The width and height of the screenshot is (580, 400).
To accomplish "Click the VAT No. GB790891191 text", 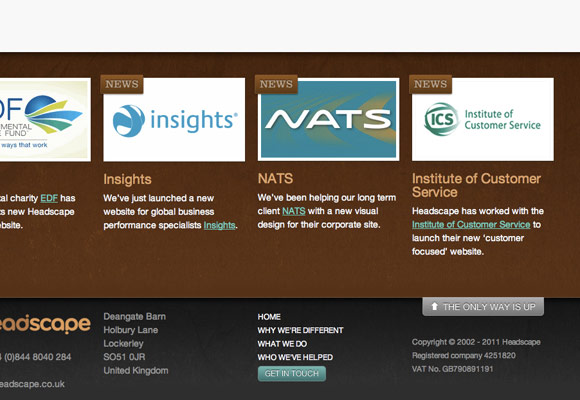I will coord(453,369).
